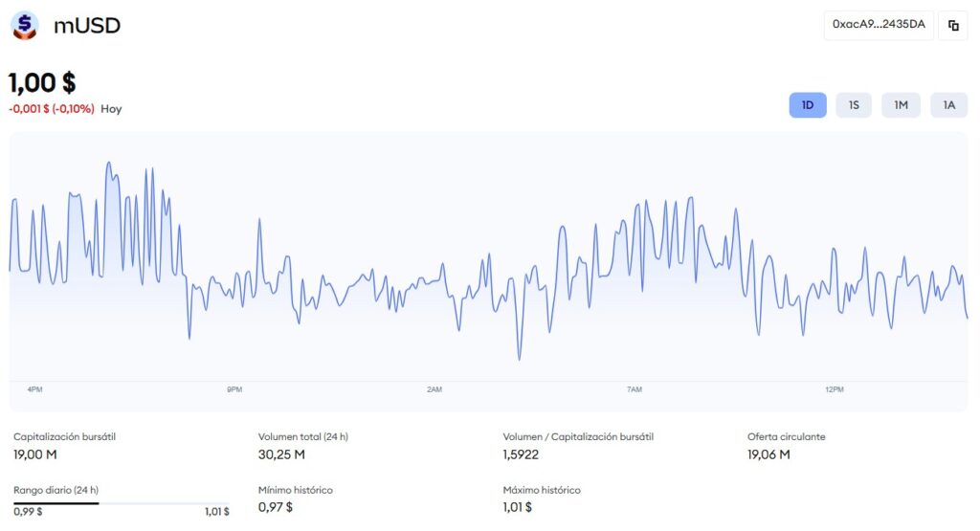This screenshot has height=531, width=980.
Task: Click the red -0,001 $ (-0,10%) change text
Action: click(52, 109)
